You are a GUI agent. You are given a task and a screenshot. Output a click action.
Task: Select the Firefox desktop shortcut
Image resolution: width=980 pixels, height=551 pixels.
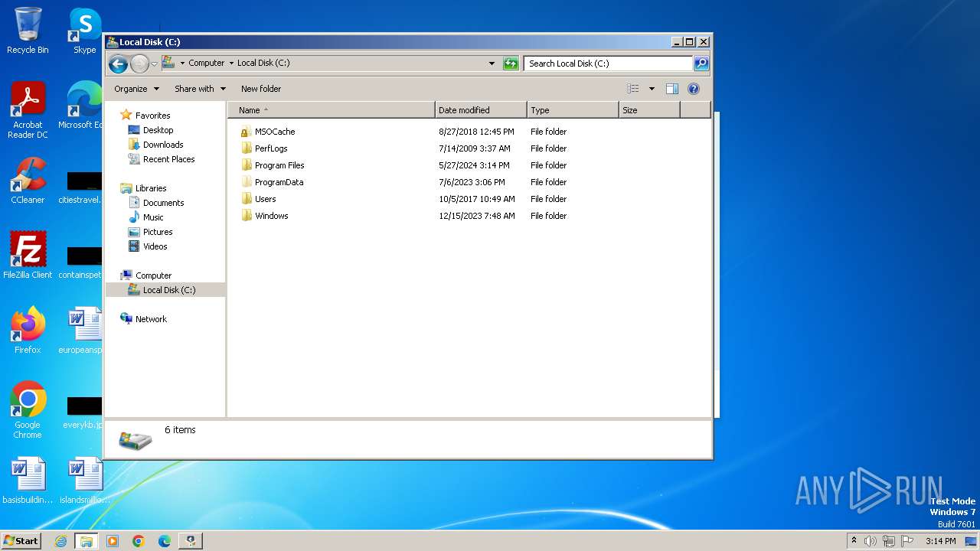[28, 331]
